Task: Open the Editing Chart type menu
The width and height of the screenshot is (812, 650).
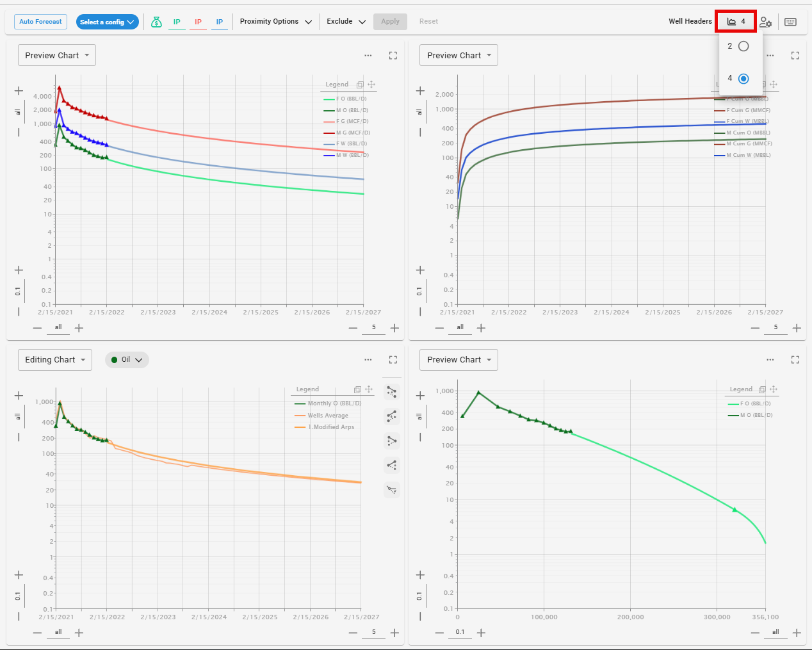Action: pos(55,360)
